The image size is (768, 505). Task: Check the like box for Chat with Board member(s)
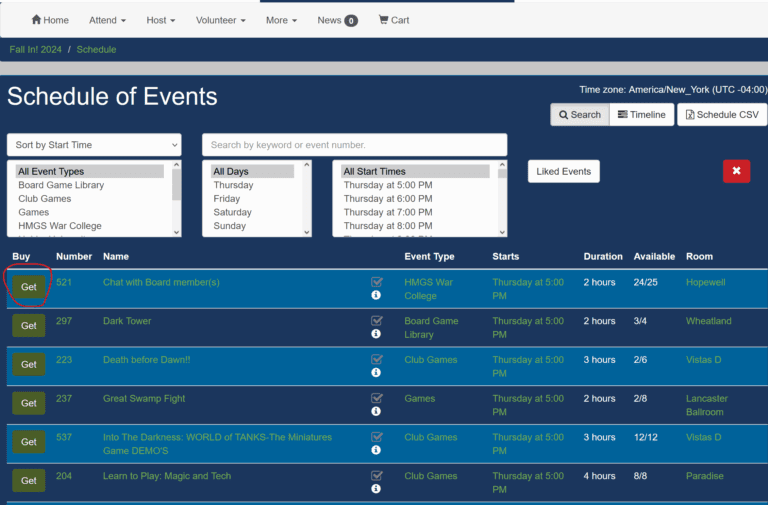click(x=376, y=282)
